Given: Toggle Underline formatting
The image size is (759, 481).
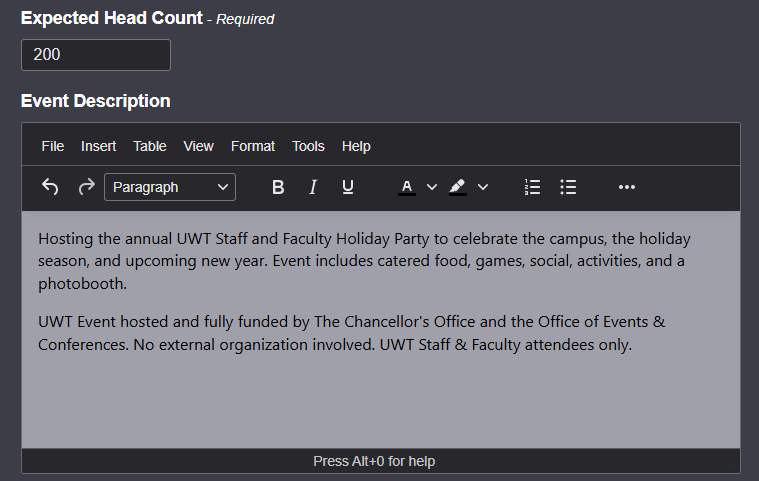Looking at the screenshot, I should coord(348,187).
